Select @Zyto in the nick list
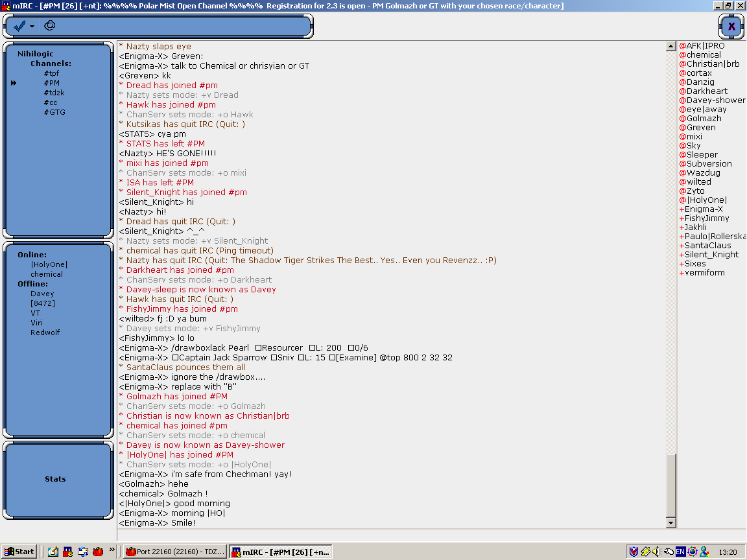The height and width of the screenshot is (560, 747). (x=692, y=191)
